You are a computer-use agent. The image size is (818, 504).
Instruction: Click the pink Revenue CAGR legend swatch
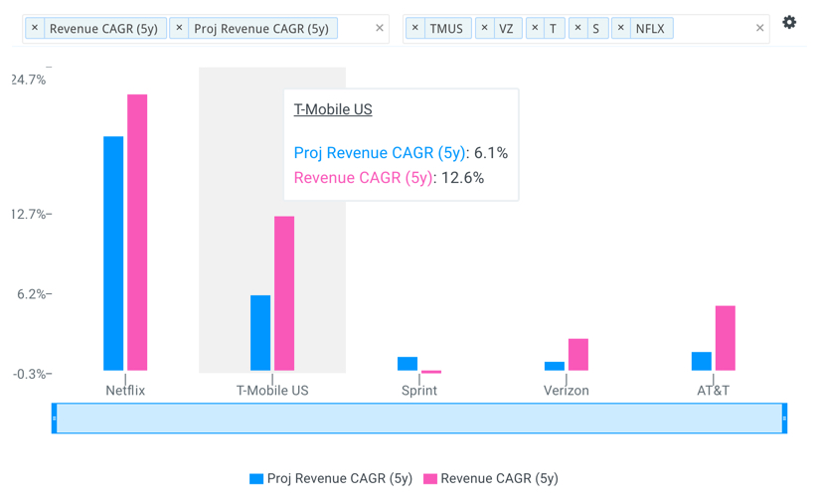tap(429, 479)
